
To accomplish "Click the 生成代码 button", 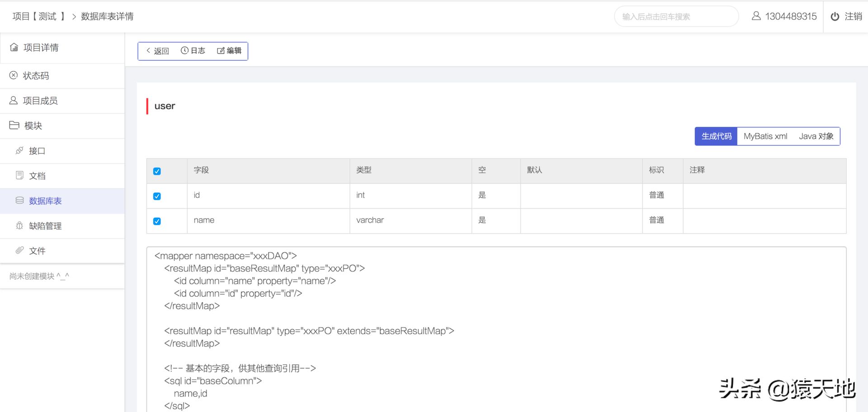I will coord(716,136).
